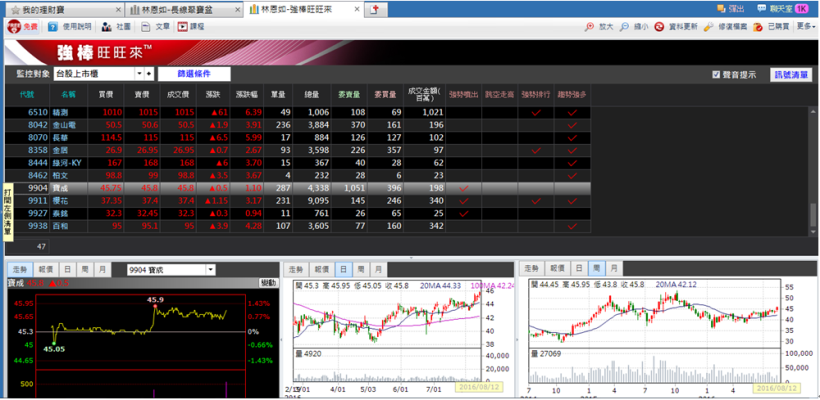Click 寶成 row's 強勢噴出 checkmark cell

point(463,188)
